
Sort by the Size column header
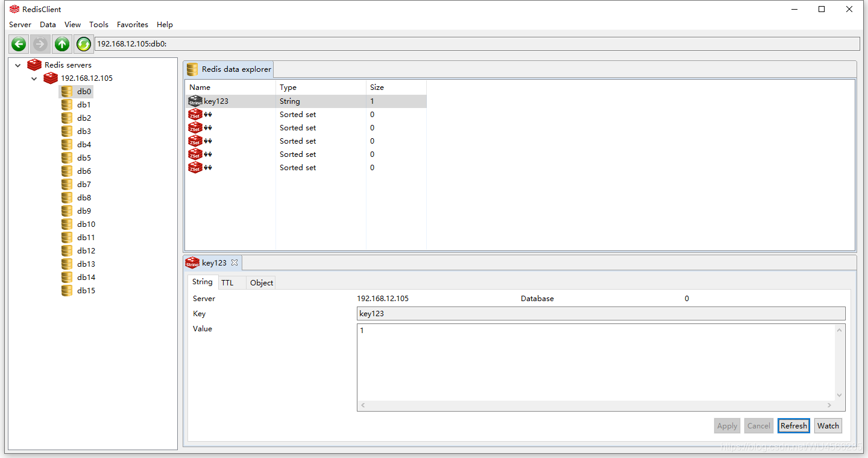coord(396,87)
